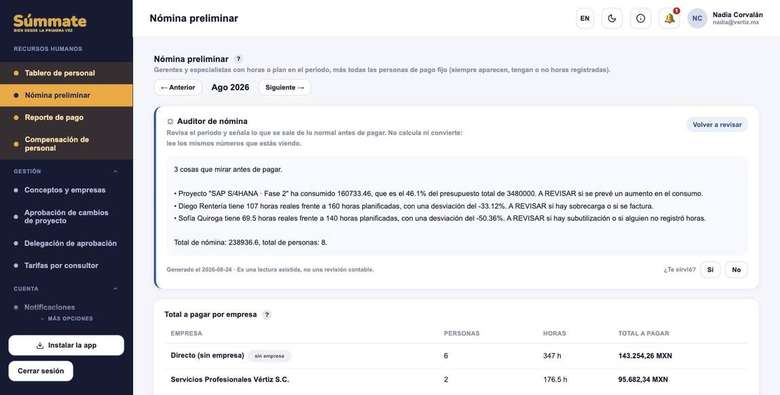The height and width of the screenshot is (395, 780).
Task: Click the Total de nómina summary line
Action: point(250,243)
